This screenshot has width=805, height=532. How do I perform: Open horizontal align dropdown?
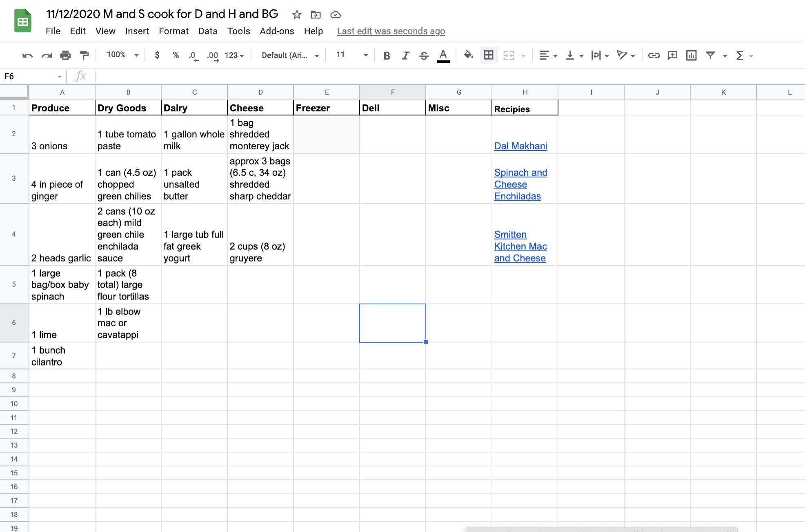coord(548,55)
